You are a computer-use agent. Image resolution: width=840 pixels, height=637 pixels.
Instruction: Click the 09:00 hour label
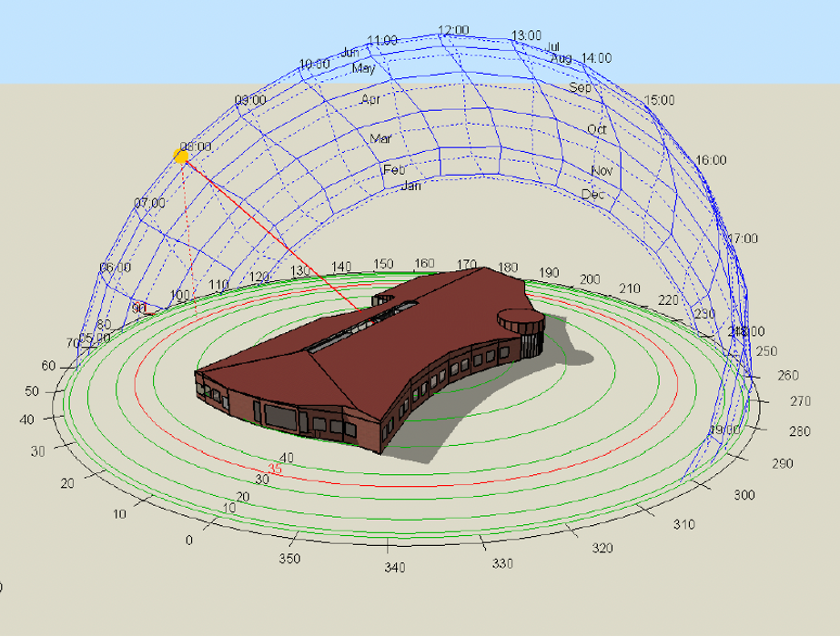[x=250, y=100]
